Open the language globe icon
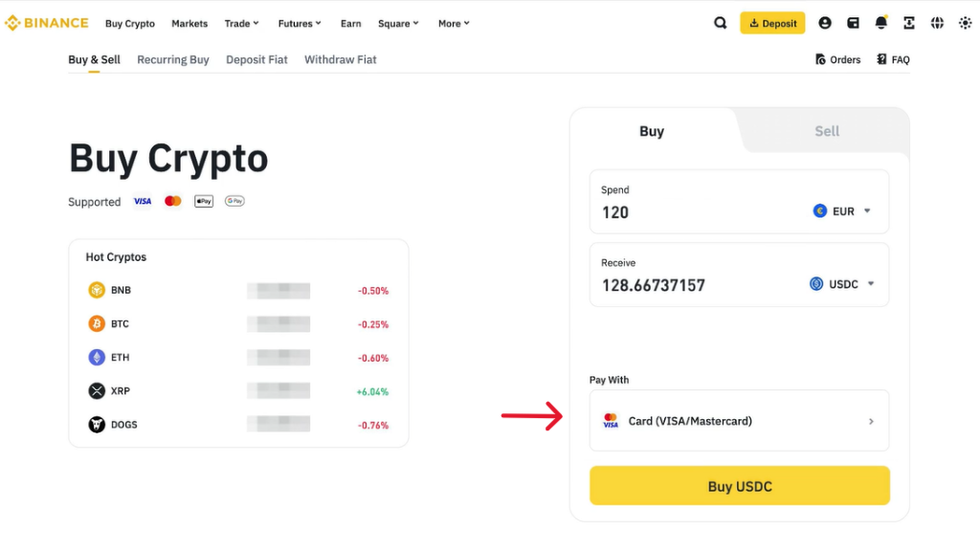The height and width of the screenshot is (551, 980). [x=937, y=23]
